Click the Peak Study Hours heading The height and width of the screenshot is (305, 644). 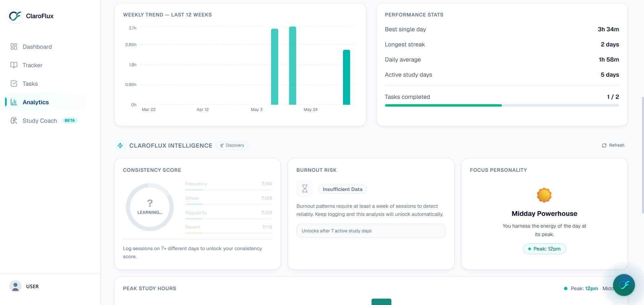pyautogui.click(x=149, y=289)
